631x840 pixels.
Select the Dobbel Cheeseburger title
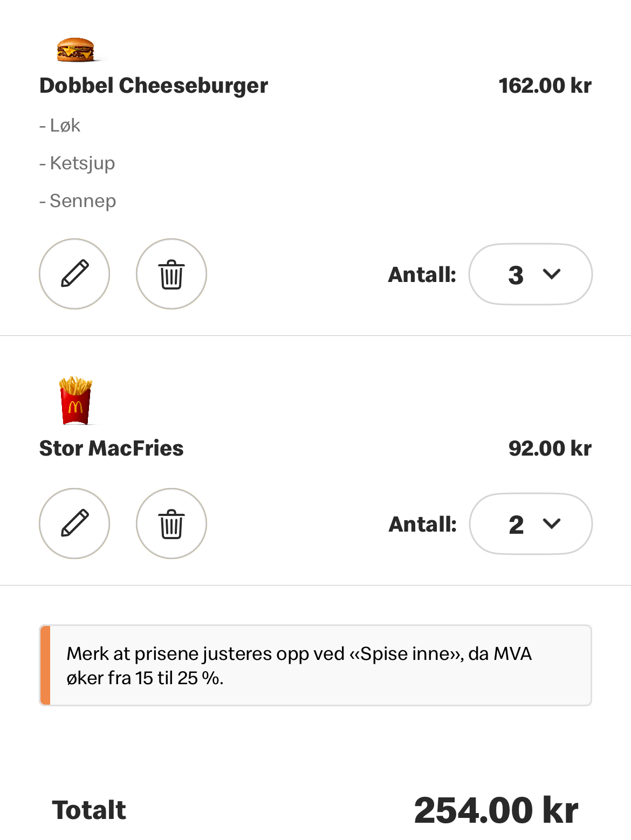(154, 86)
